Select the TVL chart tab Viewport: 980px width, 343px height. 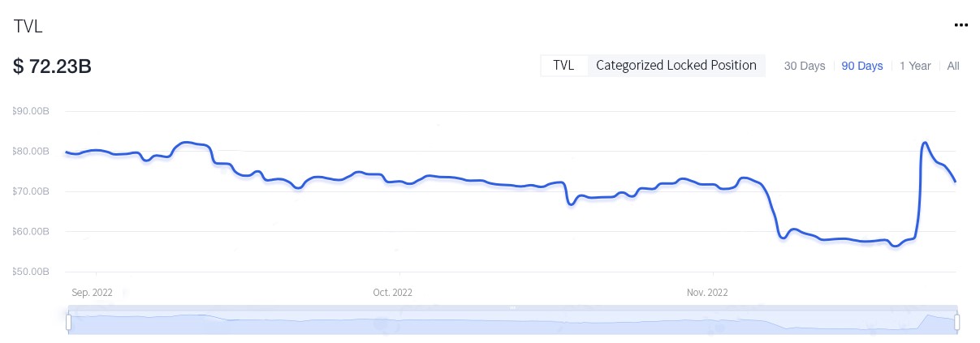click(563, 66)
